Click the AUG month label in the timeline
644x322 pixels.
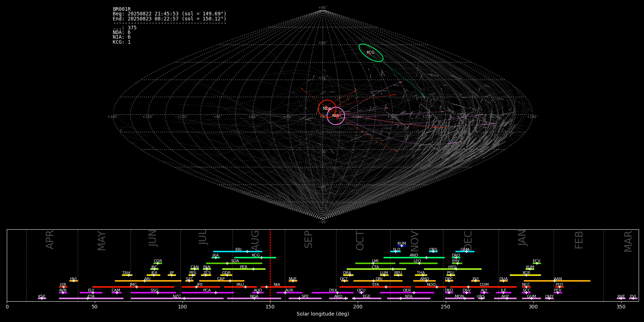(255, 239)
